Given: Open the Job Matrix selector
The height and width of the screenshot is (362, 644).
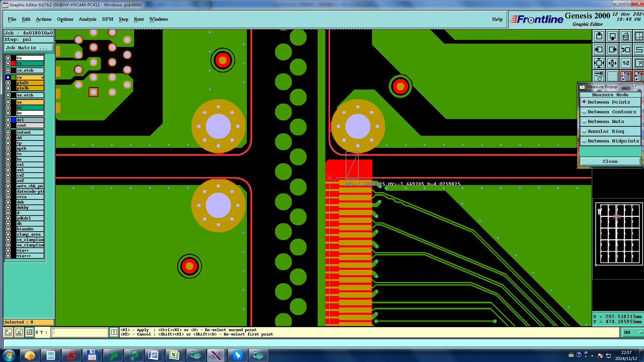Looking at the screenshot, I should (29, 48).
